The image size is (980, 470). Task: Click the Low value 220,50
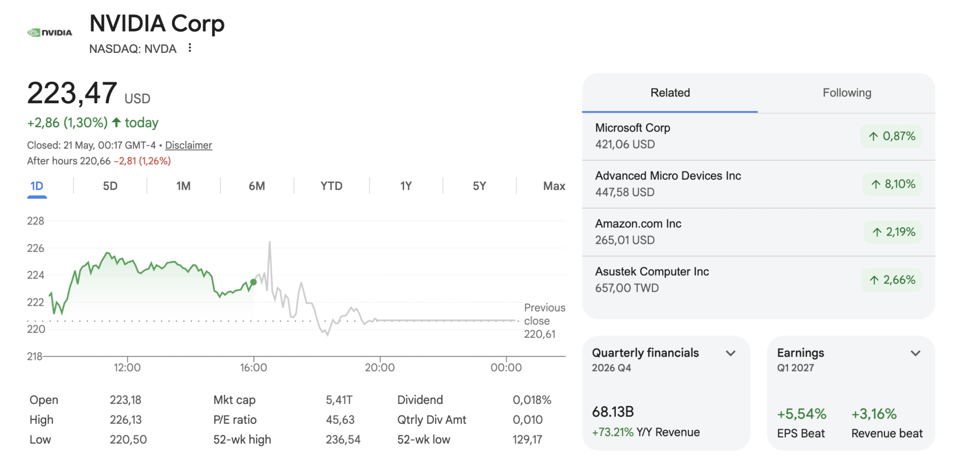point(128,440)
